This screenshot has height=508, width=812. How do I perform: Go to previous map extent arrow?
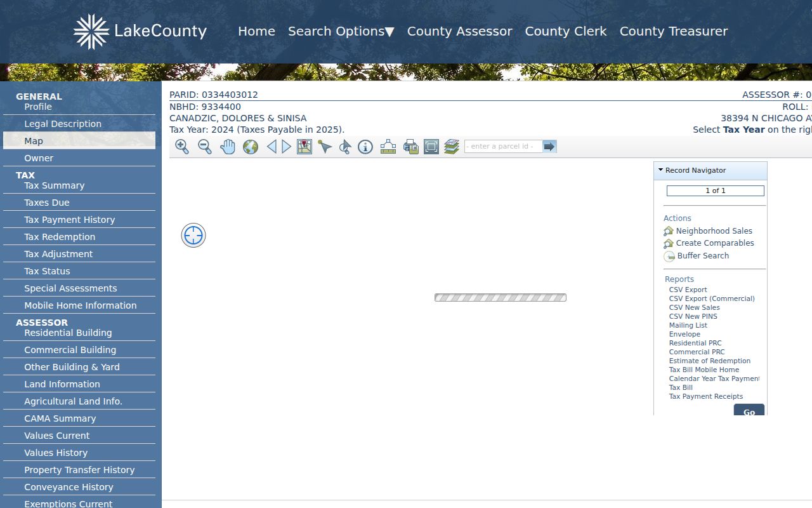coord(272,147)
